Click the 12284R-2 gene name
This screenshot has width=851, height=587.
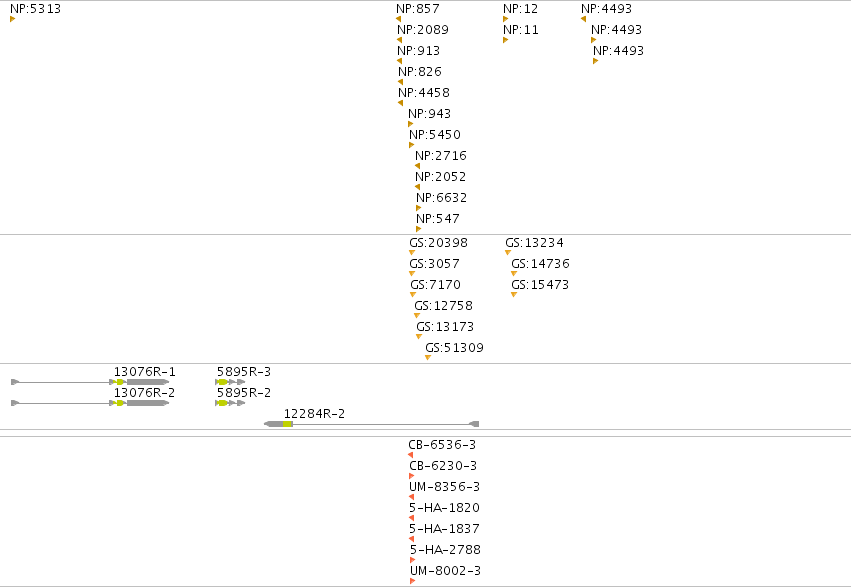[x=314, y=414]
